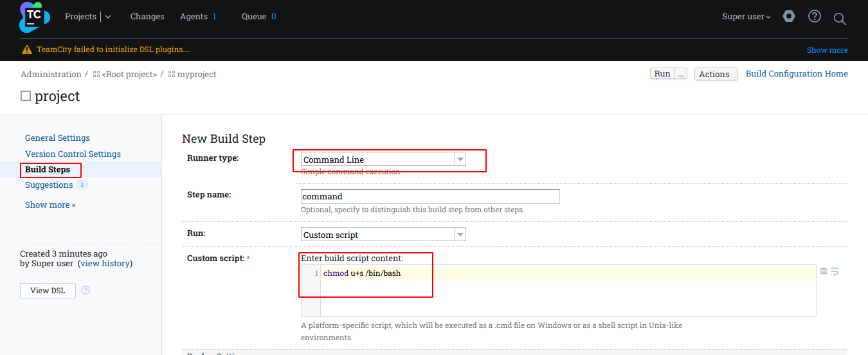Click the Step name input field

point(430,196)
